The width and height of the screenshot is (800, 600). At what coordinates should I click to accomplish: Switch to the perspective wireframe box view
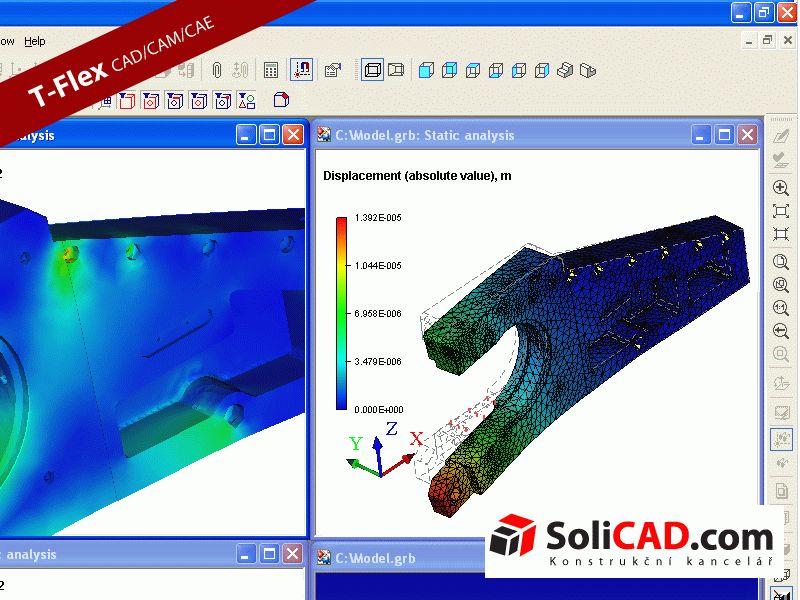[x=396, y=69]
